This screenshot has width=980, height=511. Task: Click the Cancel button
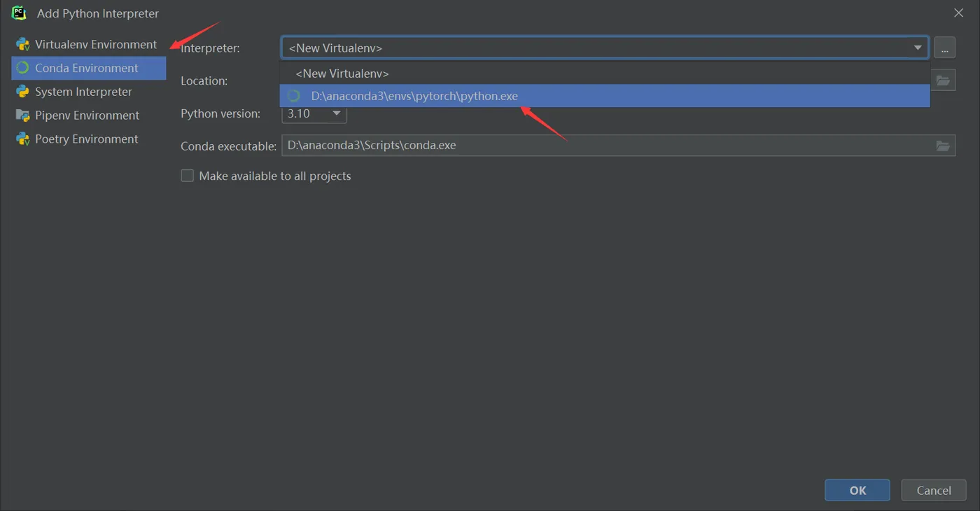[934, 490]
